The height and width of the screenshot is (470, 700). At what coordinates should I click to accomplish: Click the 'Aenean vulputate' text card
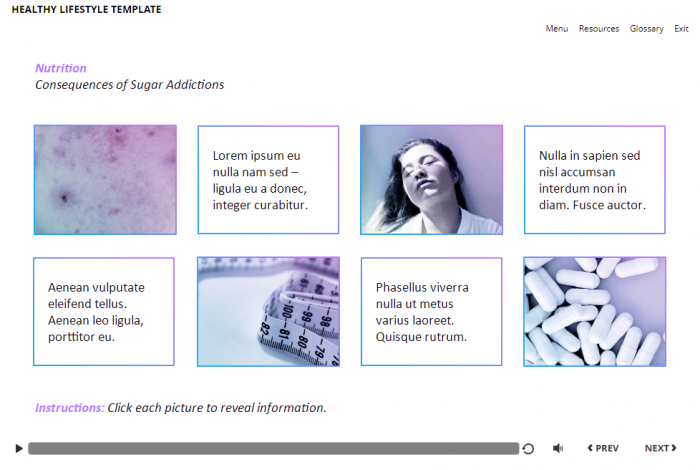tap(104, 312)
